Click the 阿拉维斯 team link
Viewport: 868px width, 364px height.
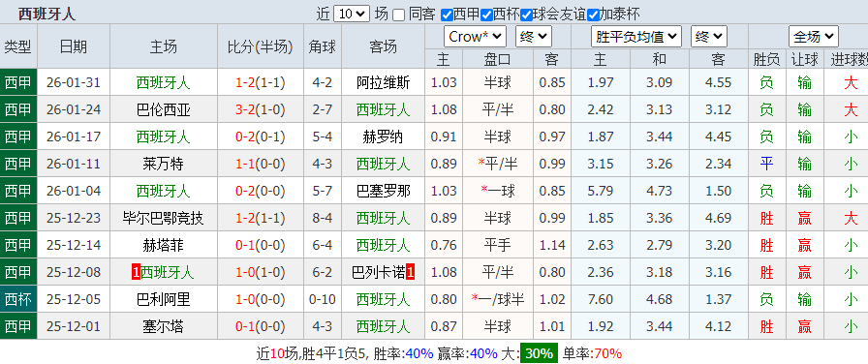click(383, 82)
